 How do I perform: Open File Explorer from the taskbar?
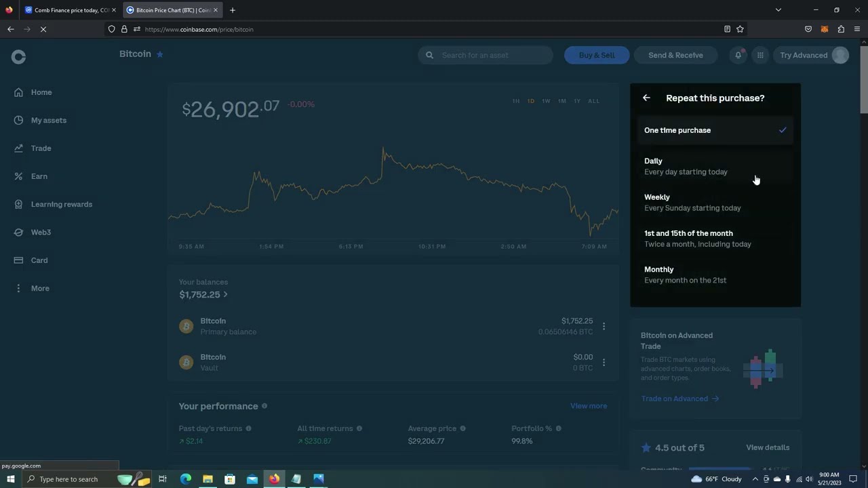pyautogui.click(x=208, y=479)
